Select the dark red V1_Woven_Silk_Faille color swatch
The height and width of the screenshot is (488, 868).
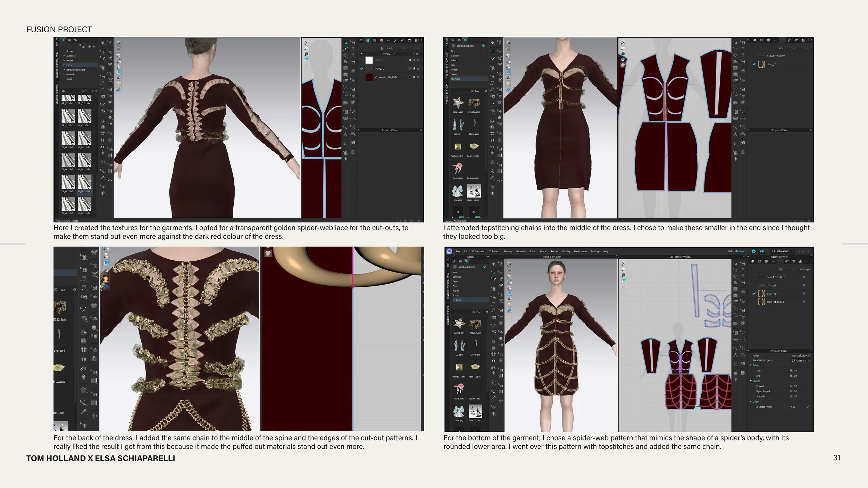pyautogui.click(x=369, y=77)
